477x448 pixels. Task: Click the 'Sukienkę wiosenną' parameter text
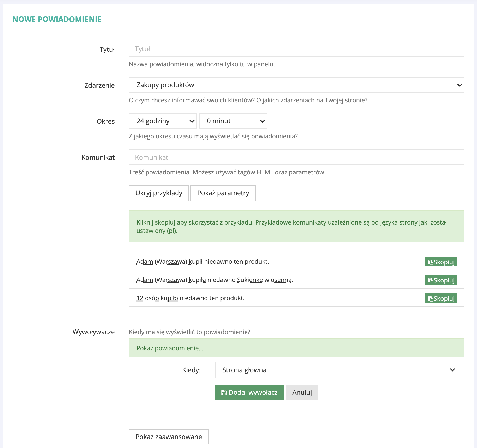264,280
